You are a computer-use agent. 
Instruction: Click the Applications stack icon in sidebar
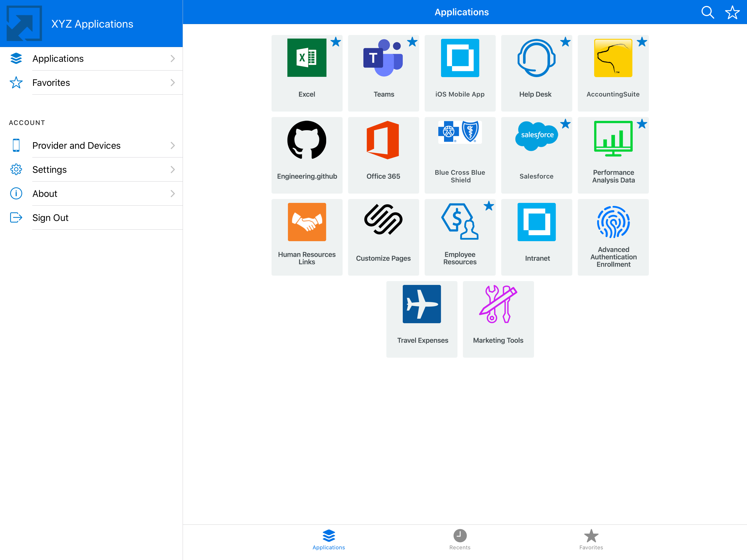(x=16, y=59)
